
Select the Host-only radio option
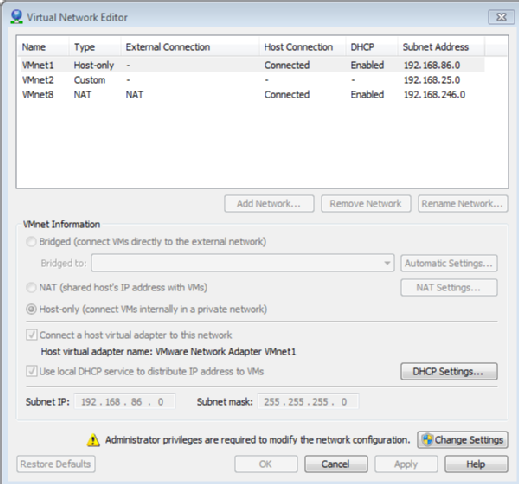point(31,309)
